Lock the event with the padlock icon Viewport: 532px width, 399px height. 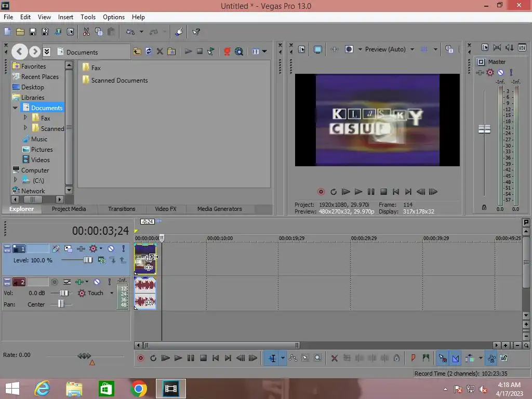[x=396, y=358]
